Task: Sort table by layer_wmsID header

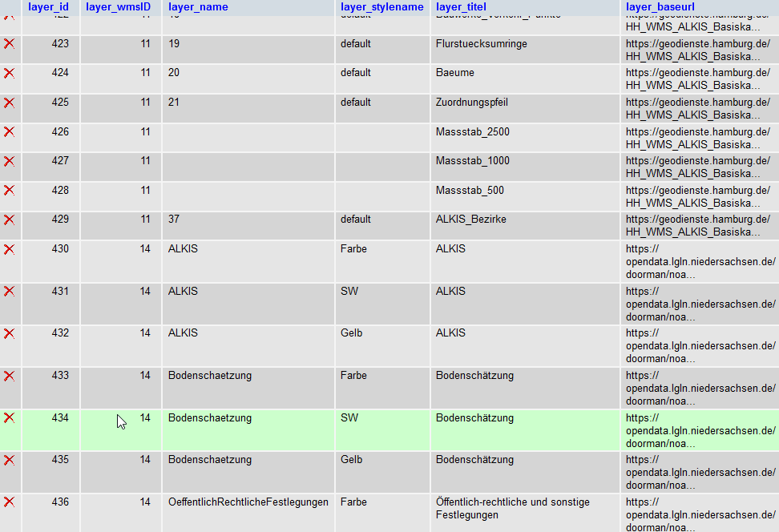Action: pos(118,7)
